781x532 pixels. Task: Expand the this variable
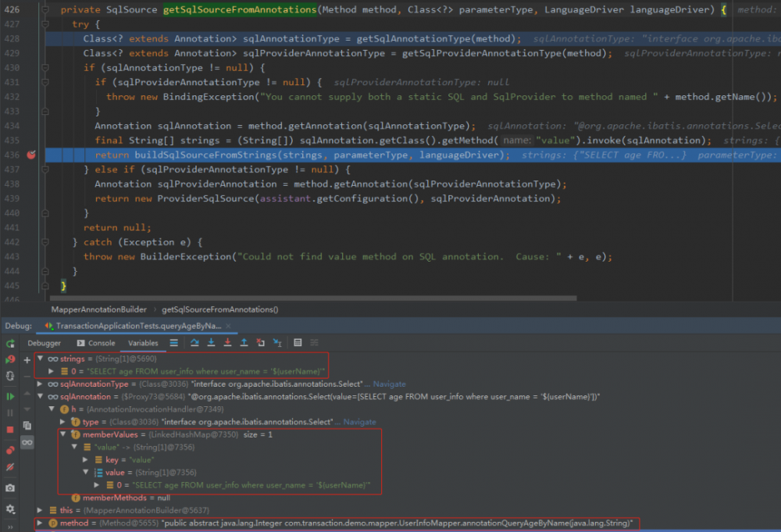(40, 510)
